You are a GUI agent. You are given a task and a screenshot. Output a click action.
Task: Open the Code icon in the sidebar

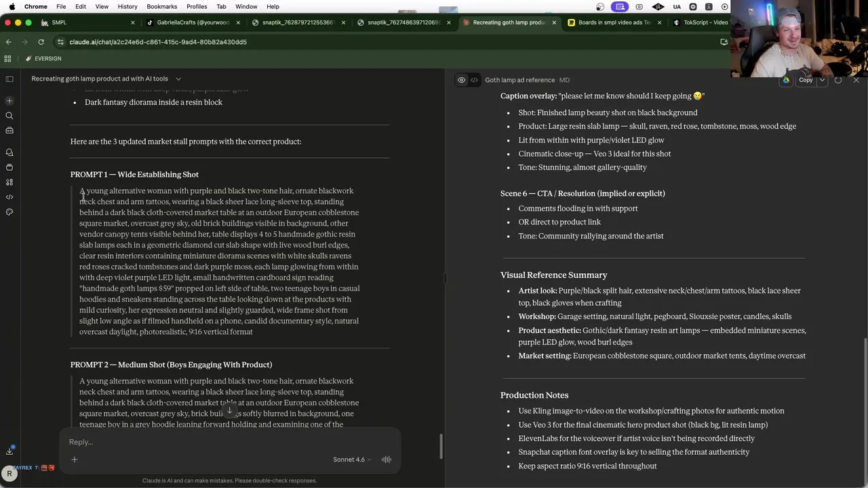(x=9, y=197)
